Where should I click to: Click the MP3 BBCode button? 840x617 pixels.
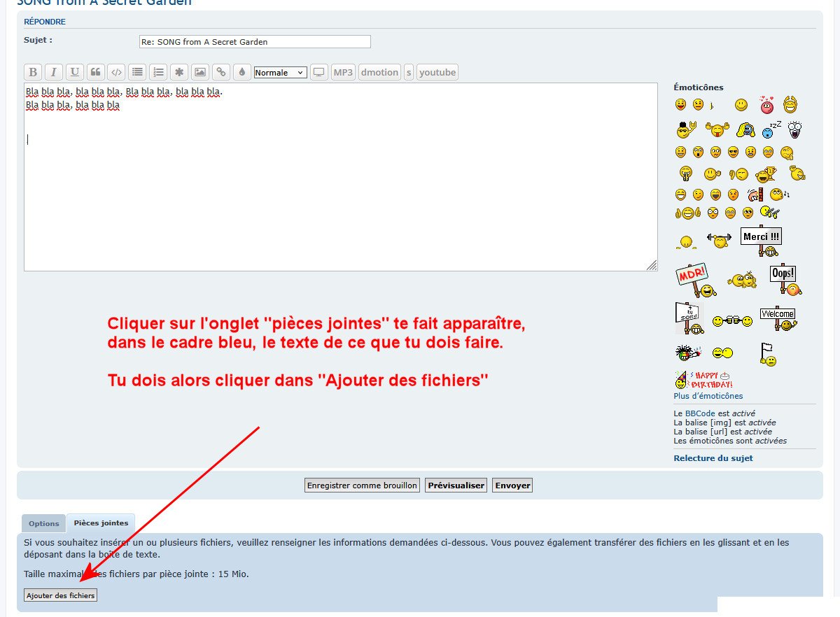(x=343, y=72)
